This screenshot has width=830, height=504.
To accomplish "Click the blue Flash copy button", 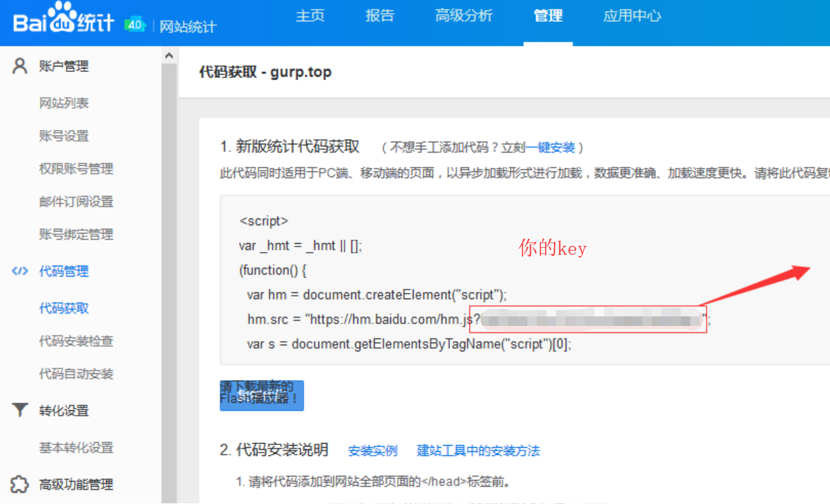I will [x=262, y=396].
